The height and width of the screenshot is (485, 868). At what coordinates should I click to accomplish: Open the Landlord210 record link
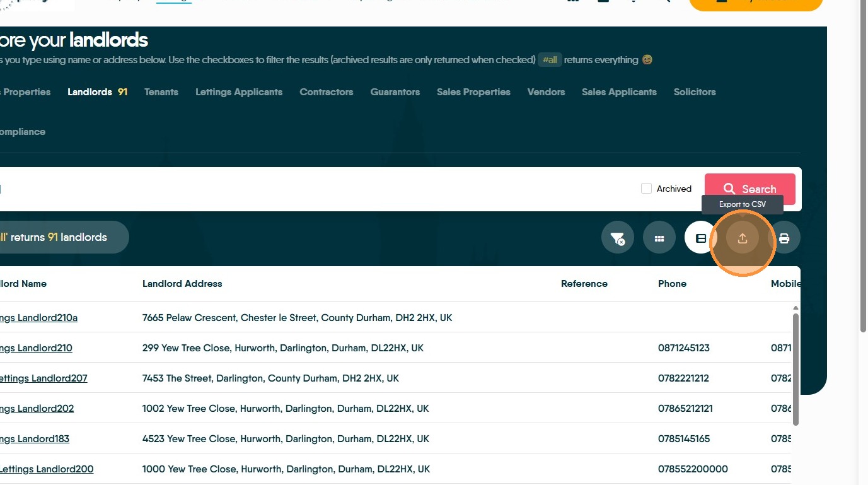click(x=36, y=348)
